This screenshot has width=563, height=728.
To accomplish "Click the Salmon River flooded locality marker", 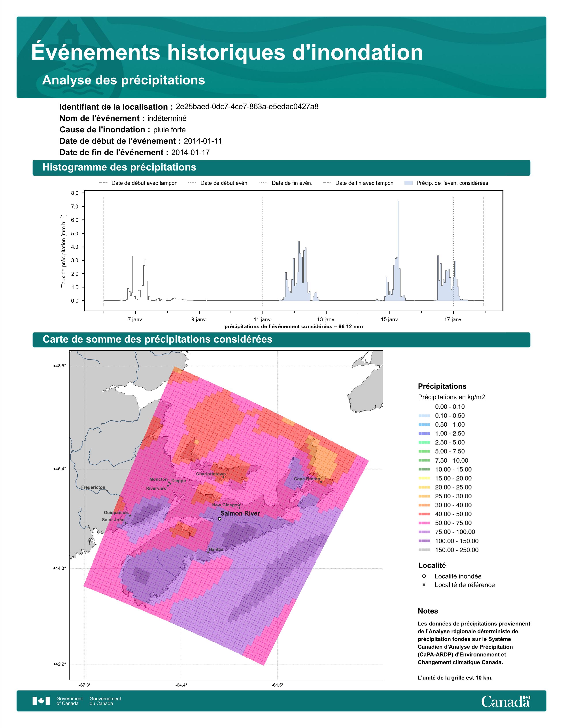I will 219,519.
